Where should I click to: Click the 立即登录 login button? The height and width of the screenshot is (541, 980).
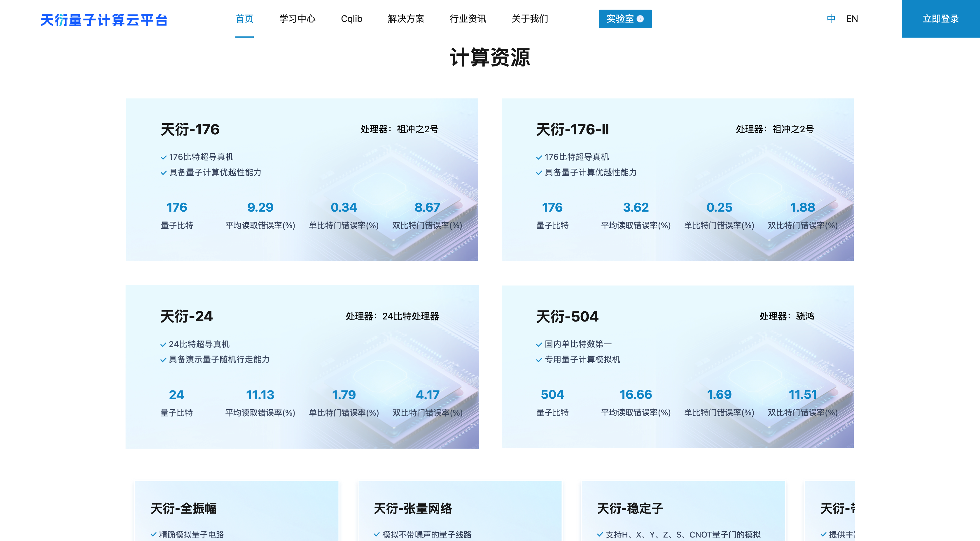(x=940, y=19)
